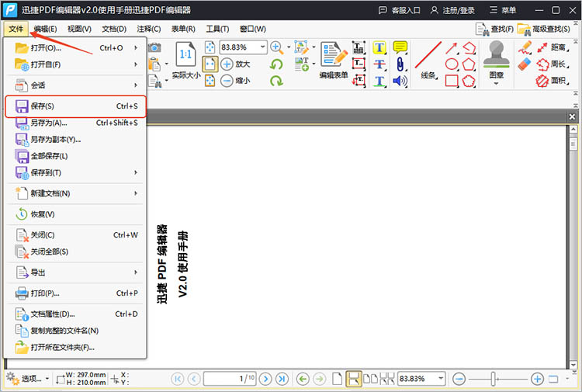Select the underline text T tool
Screen dimensions: 582x392
pyautogui.click(x=379, y=81)
